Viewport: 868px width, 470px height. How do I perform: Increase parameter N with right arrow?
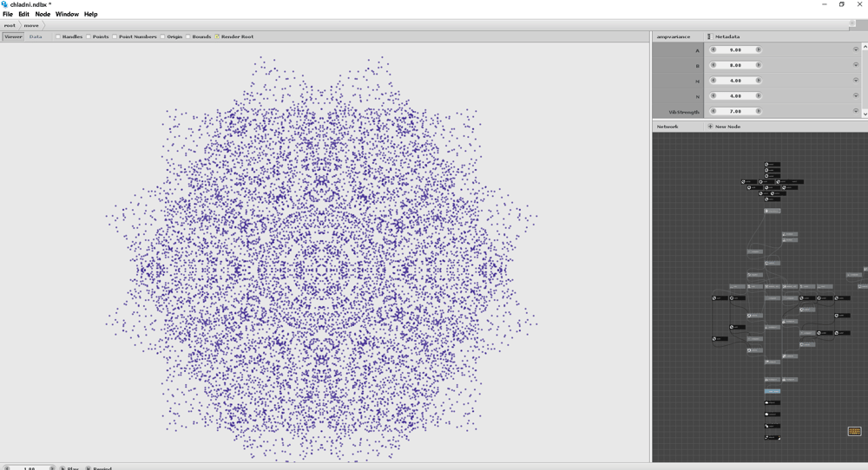[x=759, y=96]
